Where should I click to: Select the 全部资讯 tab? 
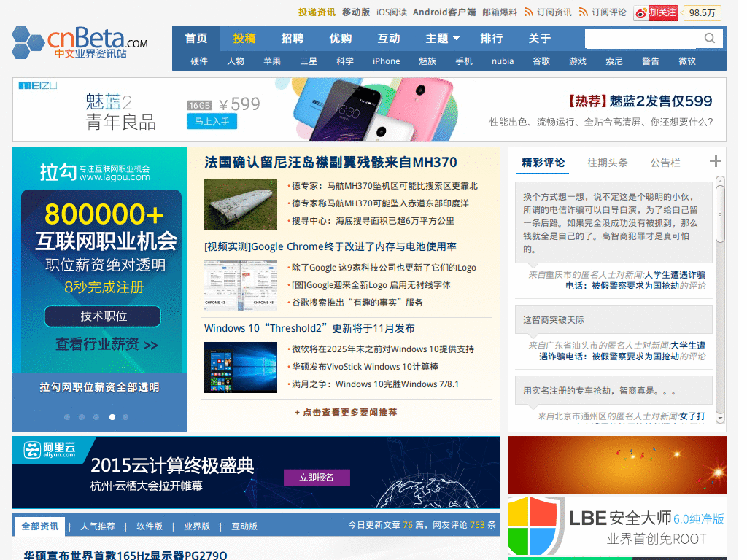pos(40,526)
